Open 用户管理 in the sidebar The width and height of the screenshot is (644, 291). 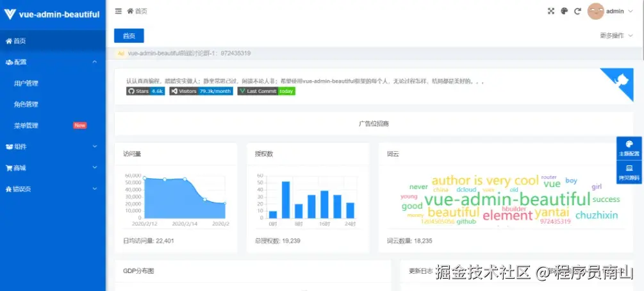coord(53,83)
